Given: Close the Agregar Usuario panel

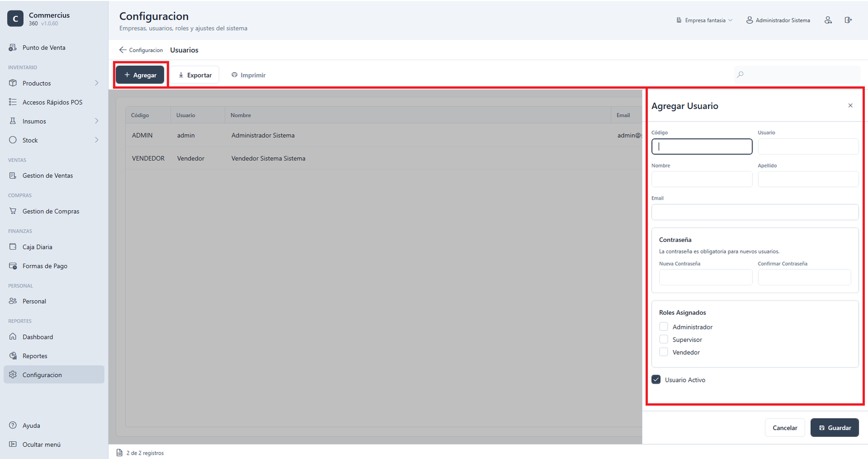Looking at the screenshot, I should point(850,106).
